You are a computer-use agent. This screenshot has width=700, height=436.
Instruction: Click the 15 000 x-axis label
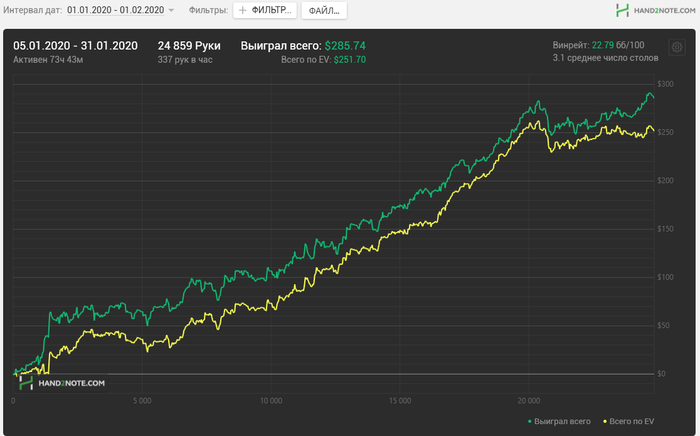click(400, 401)
